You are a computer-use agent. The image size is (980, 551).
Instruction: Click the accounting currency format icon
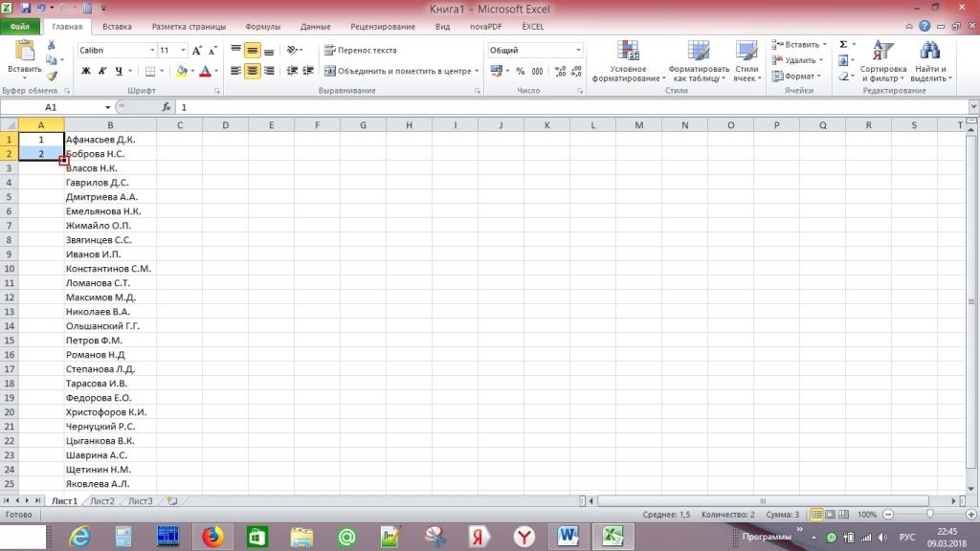(x=497, y=71)
